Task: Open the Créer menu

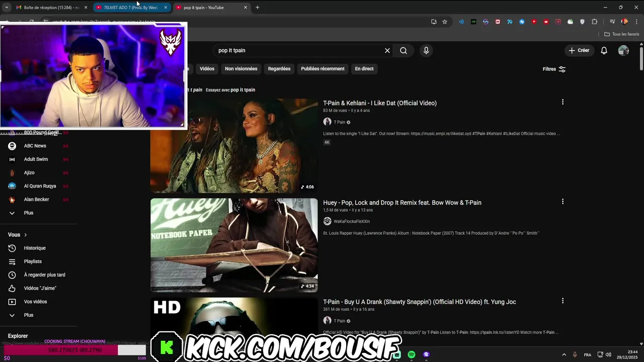Action: point(579,50)
